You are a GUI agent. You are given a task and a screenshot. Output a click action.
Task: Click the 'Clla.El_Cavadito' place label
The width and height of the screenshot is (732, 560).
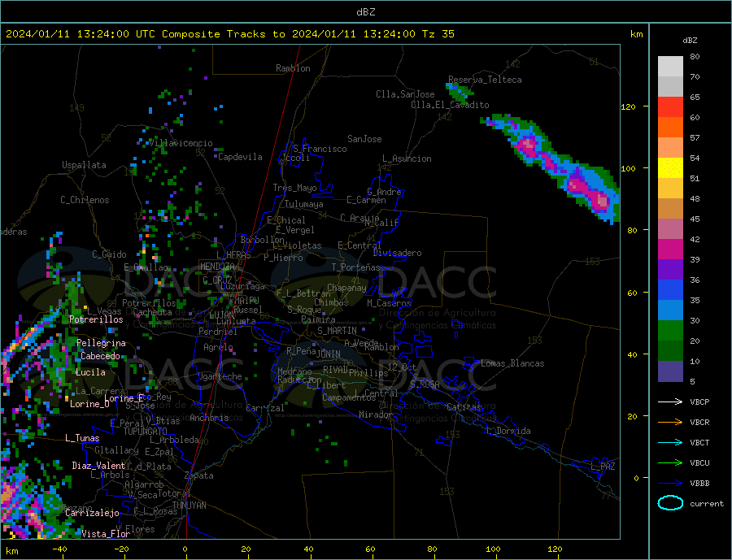click(450, 105)
